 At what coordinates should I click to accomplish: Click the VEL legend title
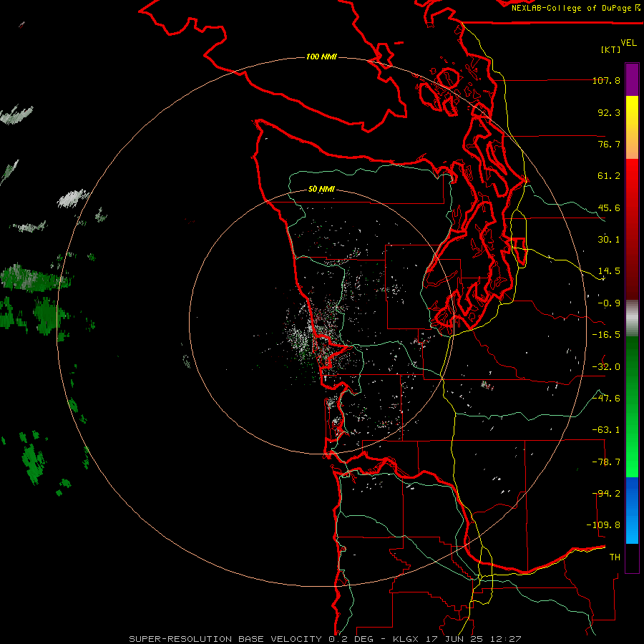(628, 43)
